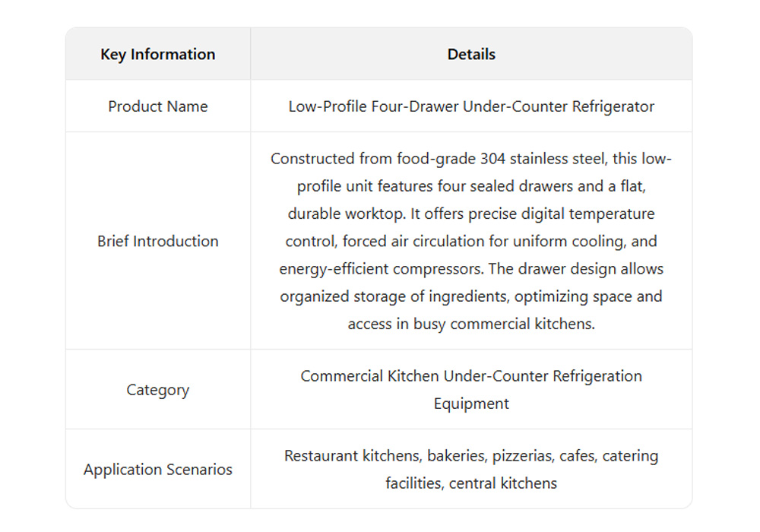Viewport: 760px width, 532px height.
Task: Select the "Application Scenarios" row label
Action: 157,470
